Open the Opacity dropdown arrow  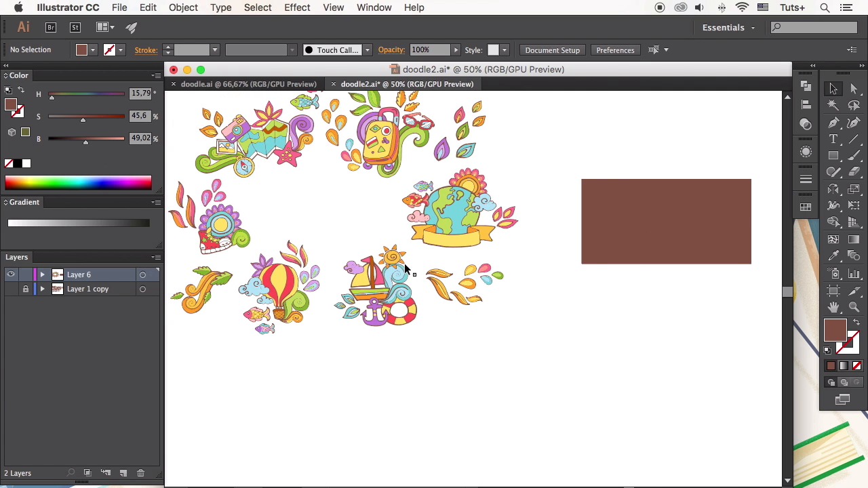(456, 50)
